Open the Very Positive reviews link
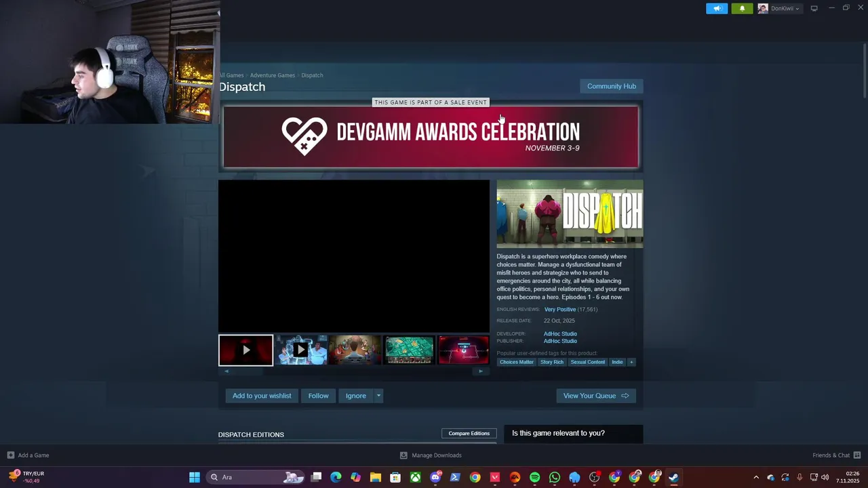Image resolution: width=868 pixels, height=488 pixels. tap(560, 309)
